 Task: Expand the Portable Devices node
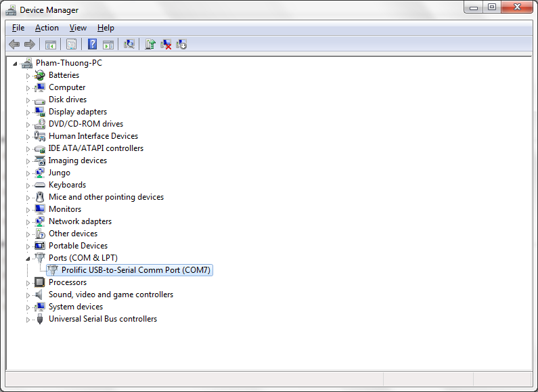click(x=28, y=246)
